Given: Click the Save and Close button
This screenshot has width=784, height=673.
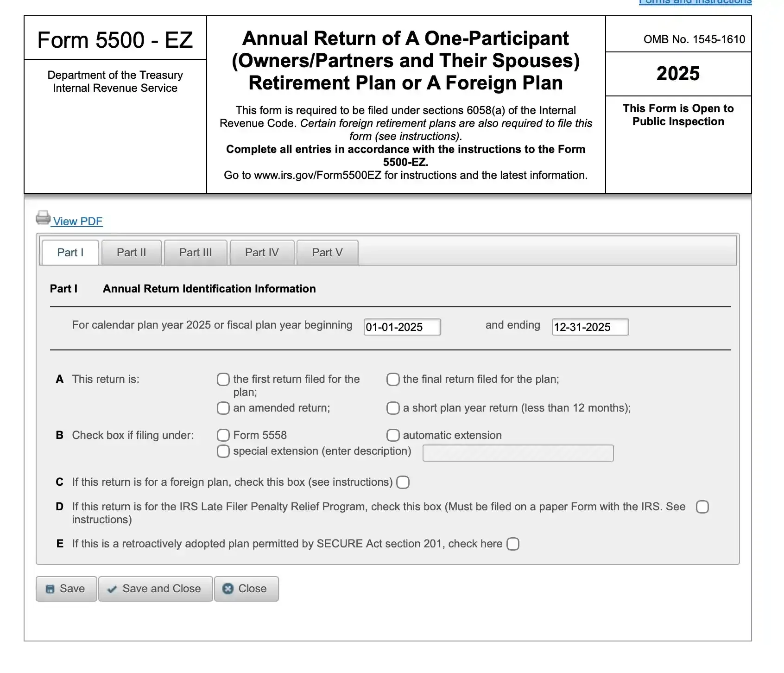Looking at the screenshot, I should (156, 589).
